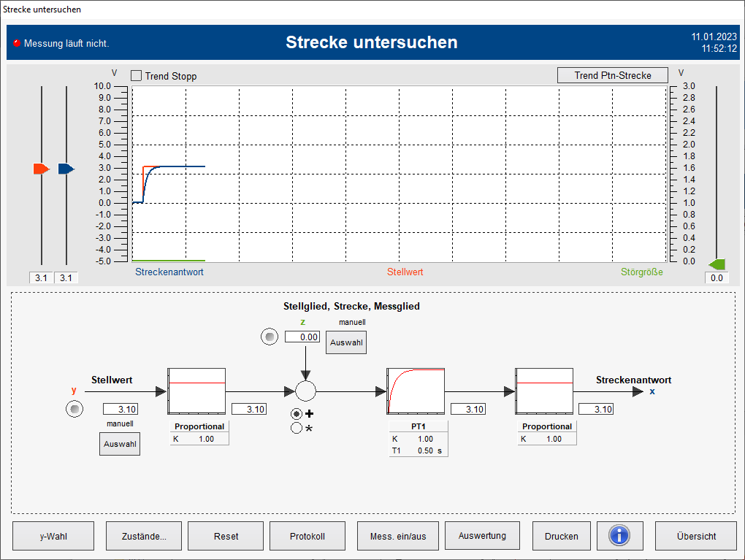Viewport: 745px width, 560px height.
Task: Click the Drucken button
Action: pyautogui.click(x=562, y=536)
